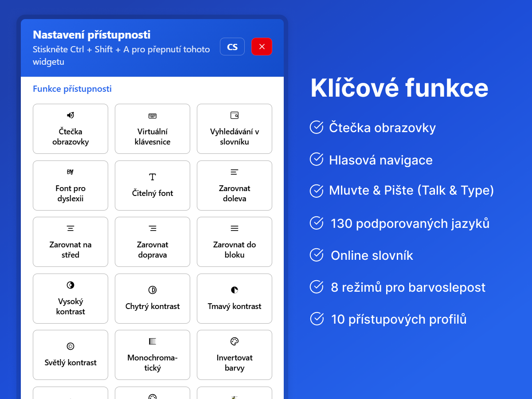
Task: Click the dyslexia font icon above Font pro dyslexii
Action: (70, 172)
